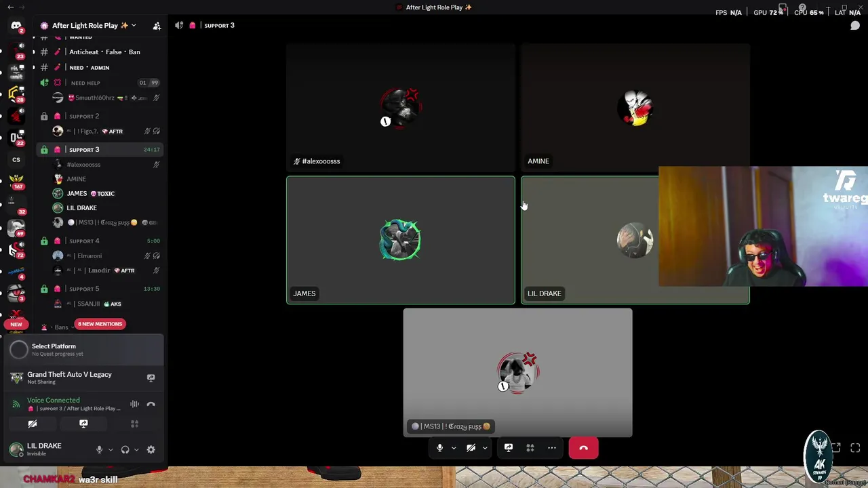Open the chat bubble icon top right
The image size is (868, 488).
(855, 26)
